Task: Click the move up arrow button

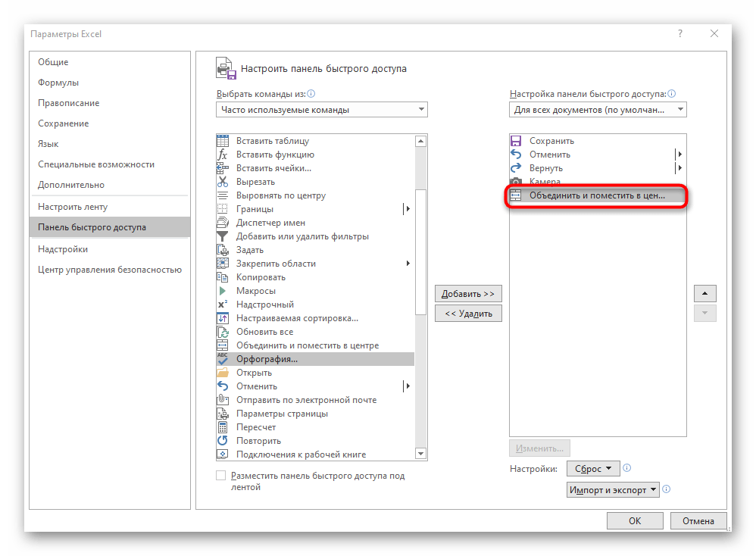Action: 704,294
